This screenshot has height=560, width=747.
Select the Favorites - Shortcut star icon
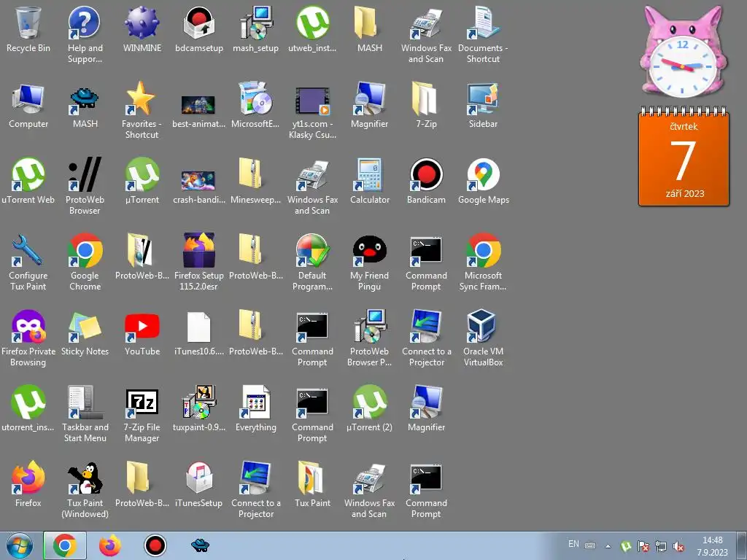pyautogui.click(x=142, y=98)
